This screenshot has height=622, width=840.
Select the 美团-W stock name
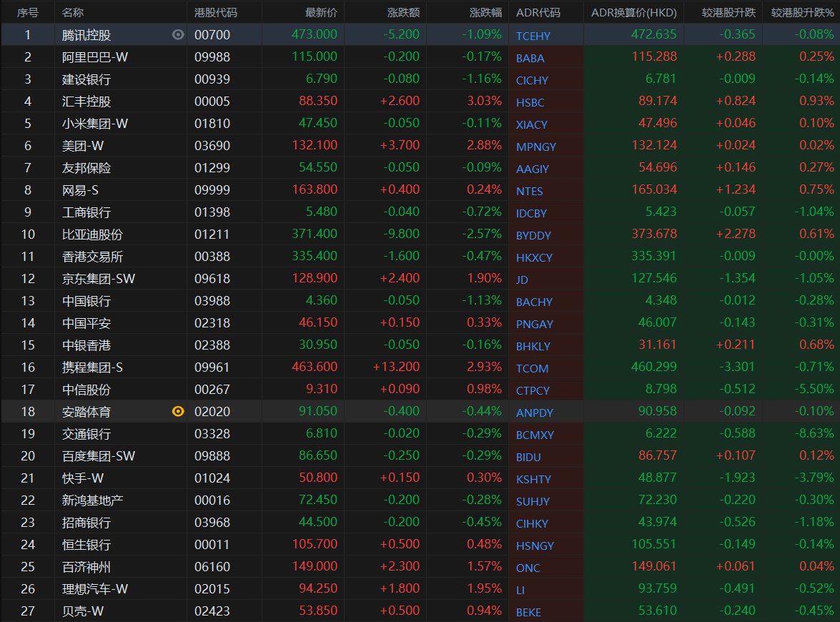click(x=82, y=146)
